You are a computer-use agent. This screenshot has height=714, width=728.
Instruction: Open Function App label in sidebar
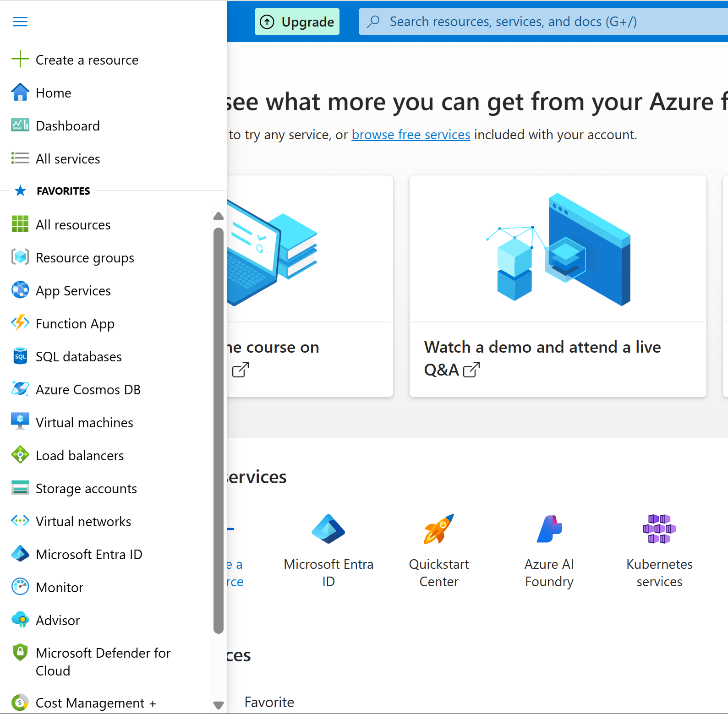tap(75, 324)
